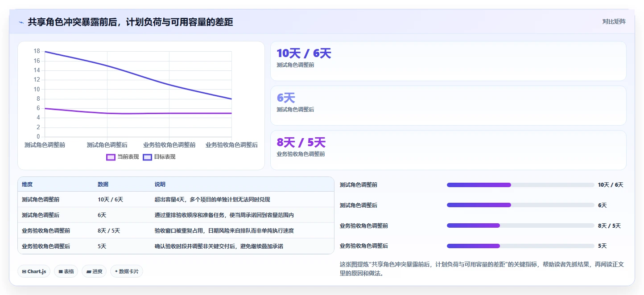Select the 进度 tag chip
644x295 pixels.
94,271
